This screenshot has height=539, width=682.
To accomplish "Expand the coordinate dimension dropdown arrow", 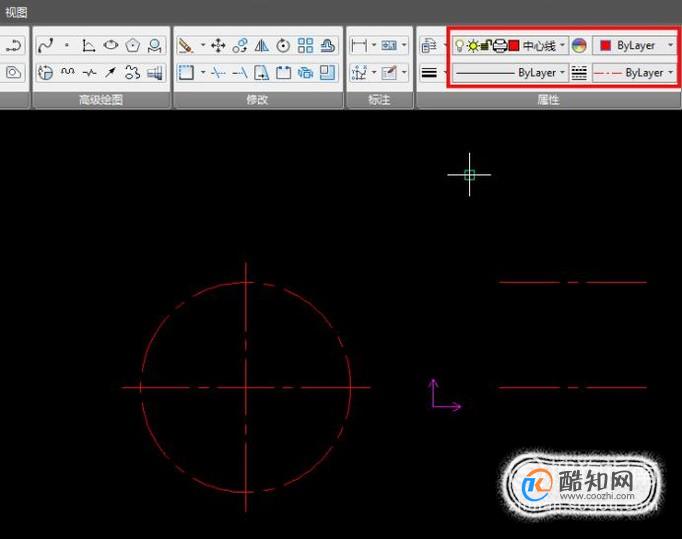I will point(374,72).
